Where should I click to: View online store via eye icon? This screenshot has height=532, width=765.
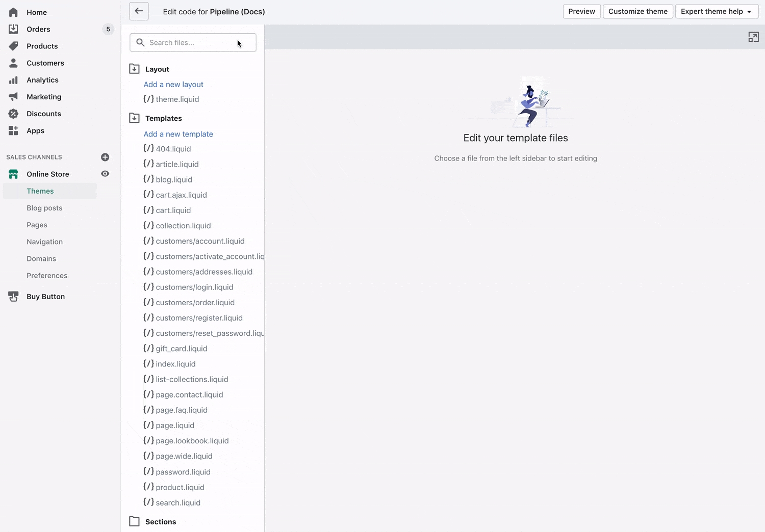click(105, 174)
